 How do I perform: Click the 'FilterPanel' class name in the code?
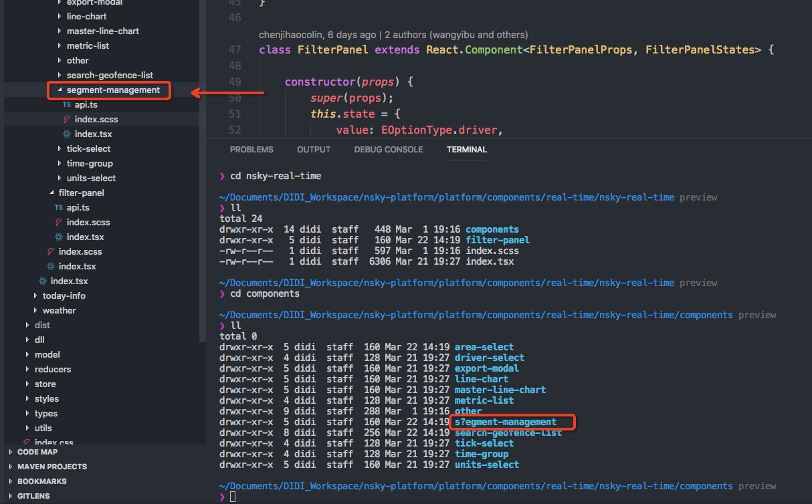[333, 50]
